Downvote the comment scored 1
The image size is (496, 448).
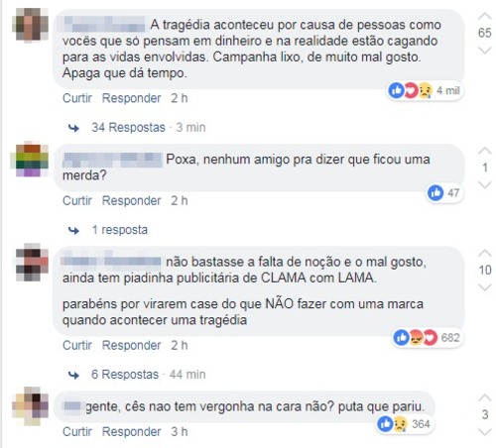pyautogui.click(x=485, y=184)
